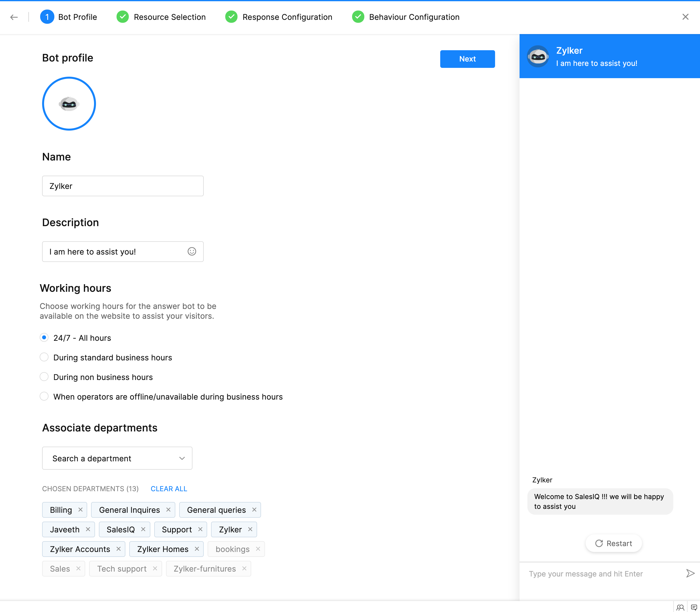The width and height of the screenshot is (700, 612).
Task: Select During standard business hours
Action: pos(44,357)
